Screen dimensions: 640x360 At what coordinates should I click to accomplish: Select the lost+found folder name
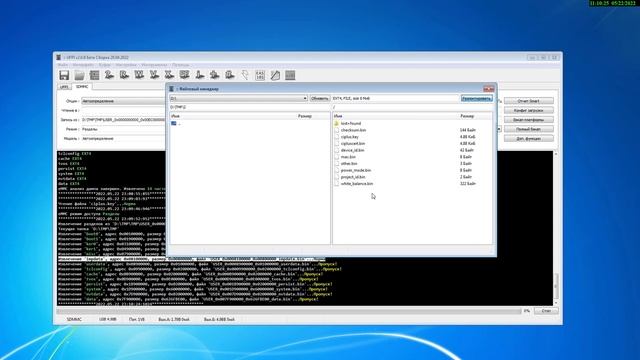coord(351,123)
